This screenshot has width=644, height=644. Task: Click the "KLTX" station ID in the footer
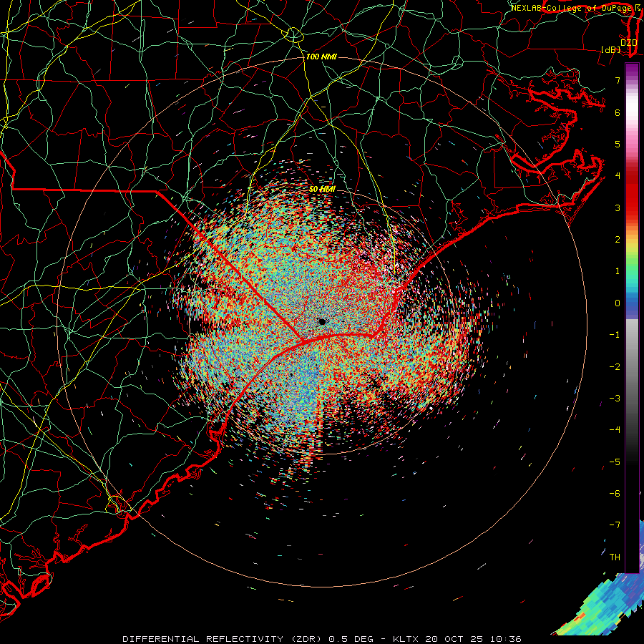tap(406, 639)
